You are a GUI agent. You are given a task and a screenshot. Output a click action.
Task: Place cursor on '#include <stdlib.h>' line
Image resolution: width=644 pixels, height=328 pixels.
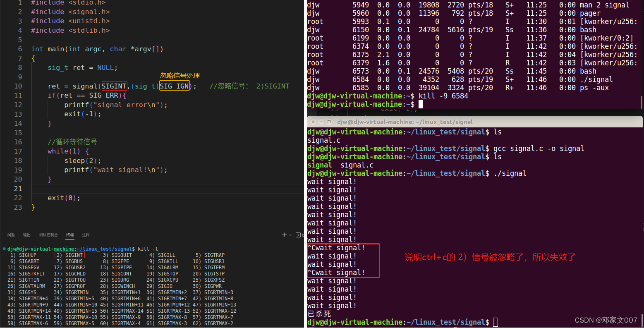(70, 30)
